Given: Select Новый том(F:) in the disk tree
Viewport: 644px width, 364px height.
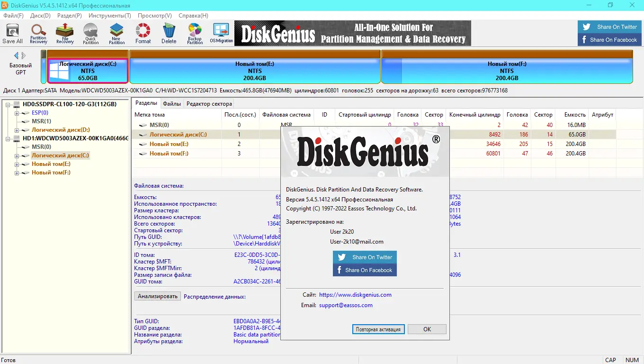Looking at the screenshot, I should pyautogui.click(x=51, y=173).
